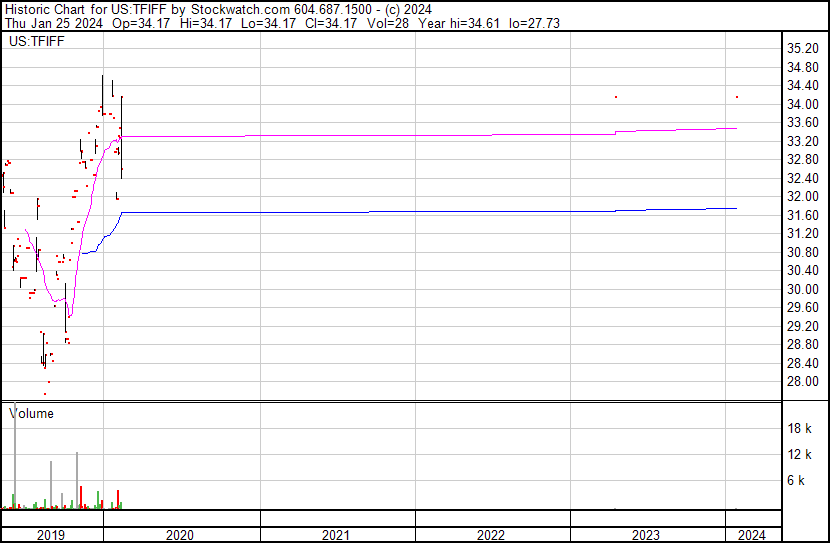Click the 31.20 price axis label
The width and height of the screenshot is (830, 543).
[x=802, y=233]
